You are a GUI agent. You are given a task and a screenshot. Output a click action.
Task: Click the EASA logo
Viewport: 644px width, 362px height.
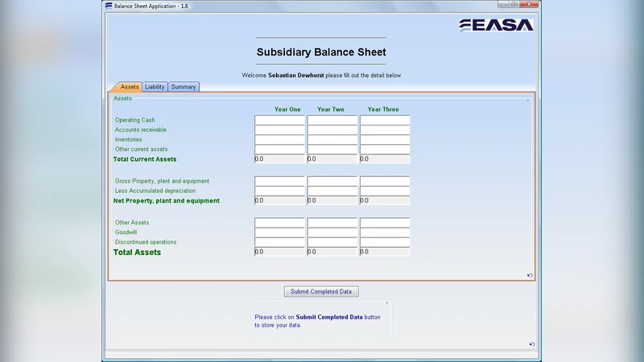pos(496,25)
